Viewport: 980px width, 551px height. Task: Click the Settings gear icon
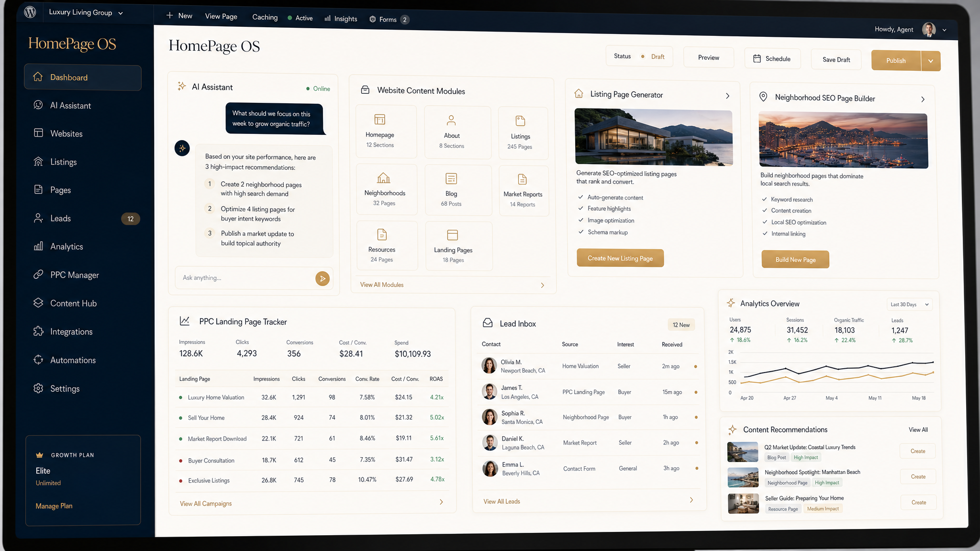[38, 388]
